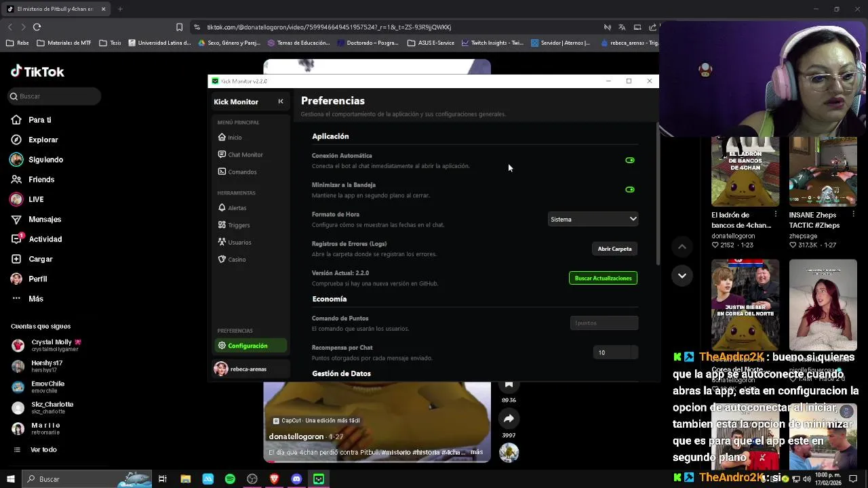Click browser back arrow
Image resolution: width=868 pixels, height=488 pixels.
9,27
